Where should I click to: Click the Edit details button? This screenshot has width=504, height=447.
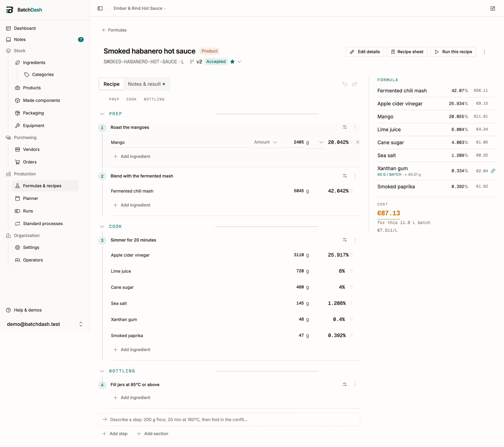(x=365, y=52)
